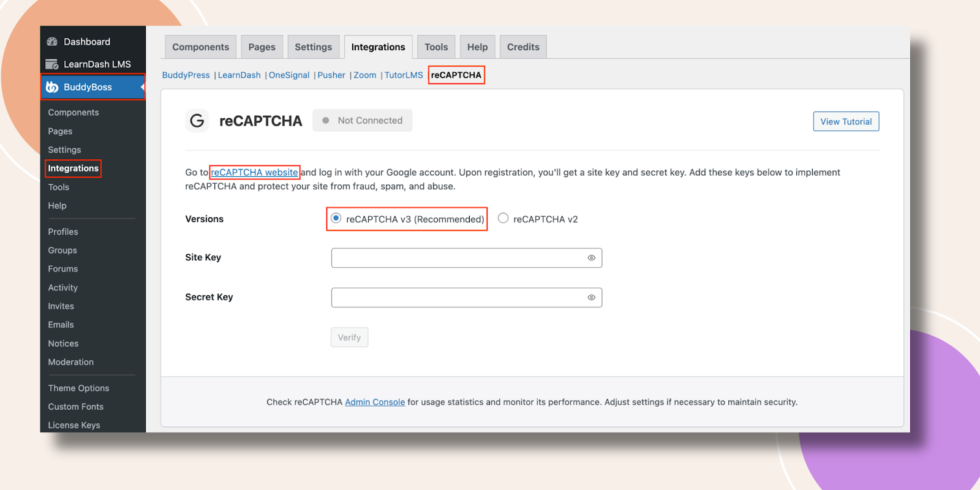Collapse BuddyBoss menu arrow indicator
This screenshot has height=490, width=980.
(142, 87)
